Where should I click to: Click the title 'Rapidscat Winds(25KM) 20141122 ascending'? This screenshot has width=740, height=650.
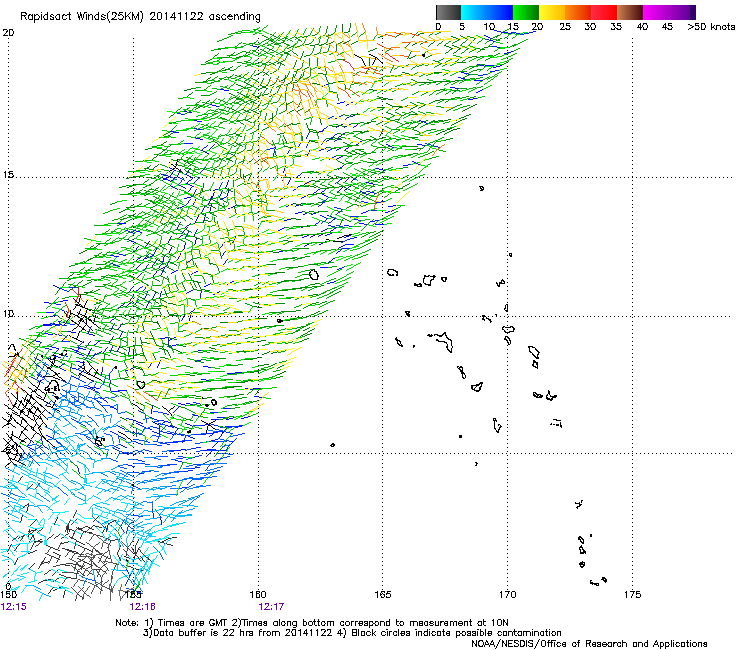(x=140, y=17)
